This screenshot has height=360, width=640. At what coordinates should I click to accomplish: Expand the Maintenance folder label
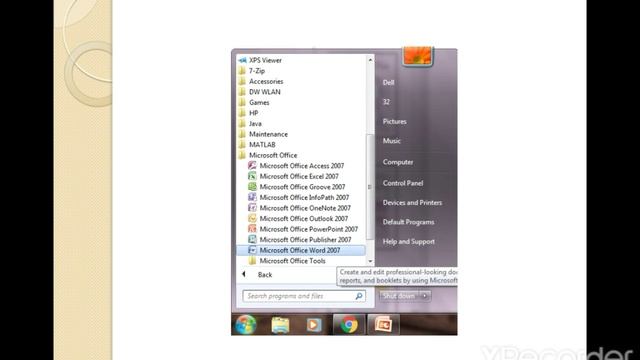[x=268, y=134]
